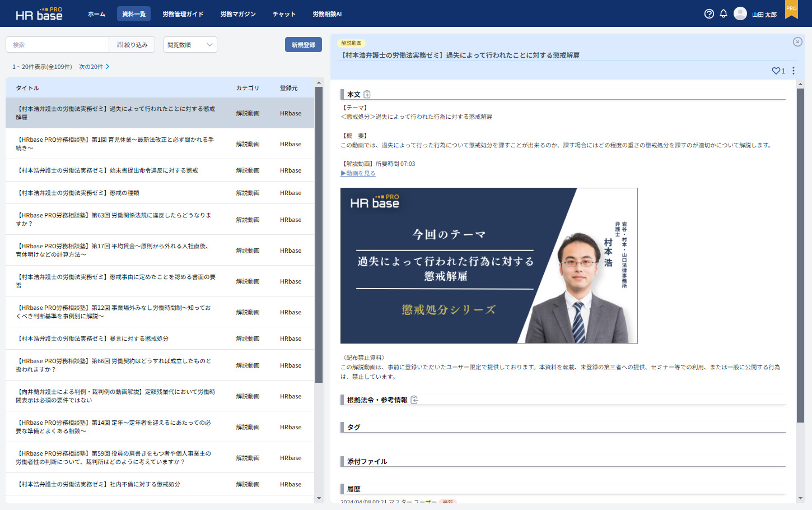
Task: Expand the 閲覧数順 sort dropdown
Action: tap(190, 45)
